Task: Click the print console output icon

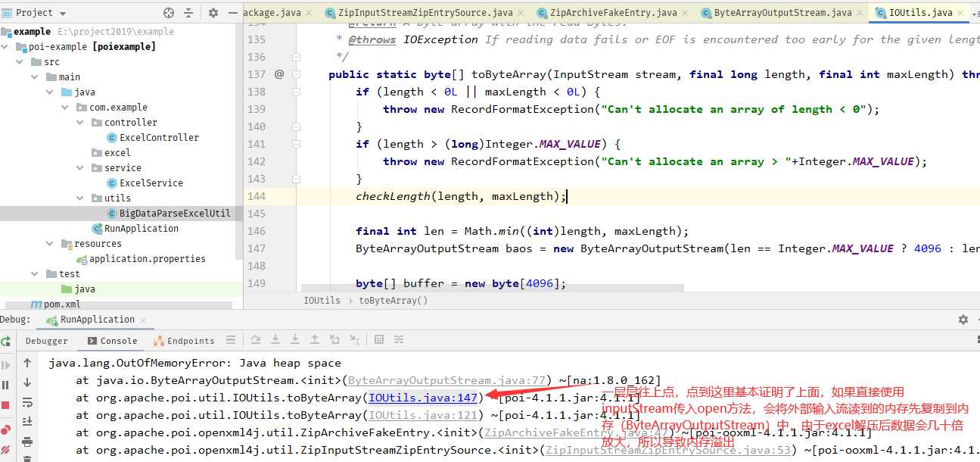Action: tap(28, 442)
